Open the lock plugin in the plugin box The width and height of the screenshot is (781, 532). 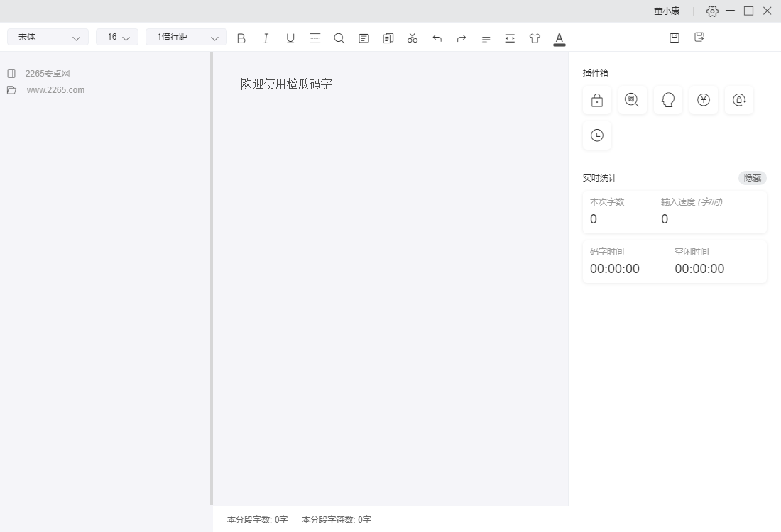click(596, 100)
